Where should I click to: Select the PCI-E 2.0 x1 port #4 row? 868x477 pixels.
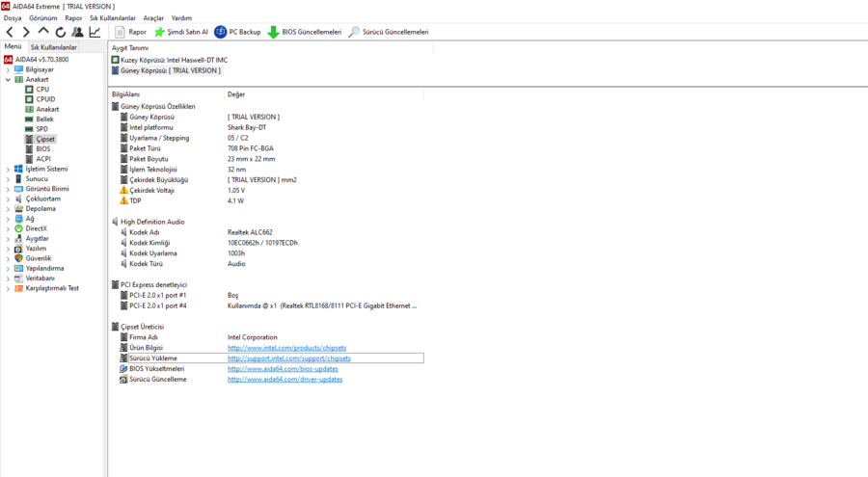pyautogui.click(x=271, y=306)
